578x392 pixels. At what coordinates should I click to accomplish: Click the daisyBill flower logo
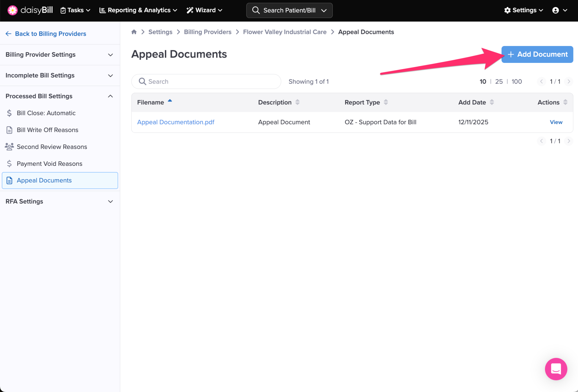[x=12, y=10]
